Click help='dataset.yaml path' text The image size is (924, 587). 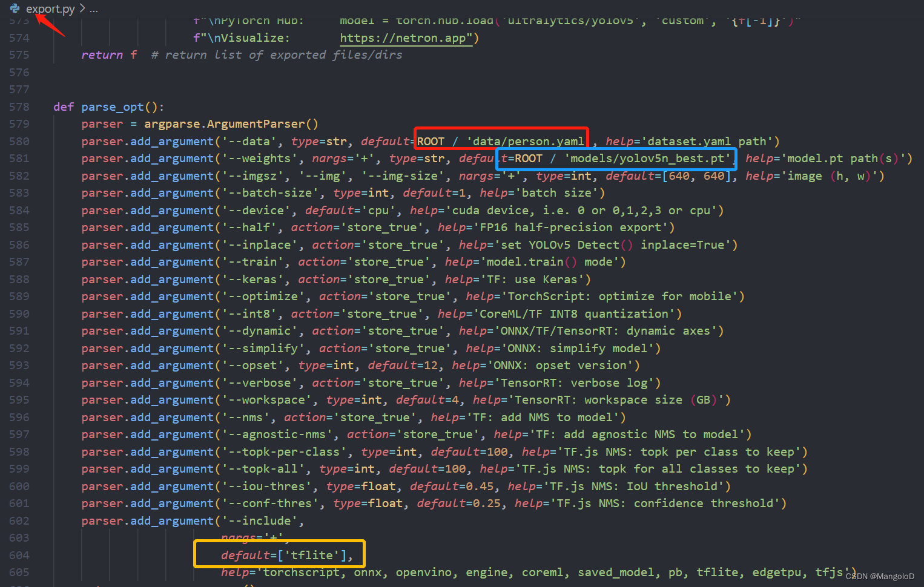point(689,142)
